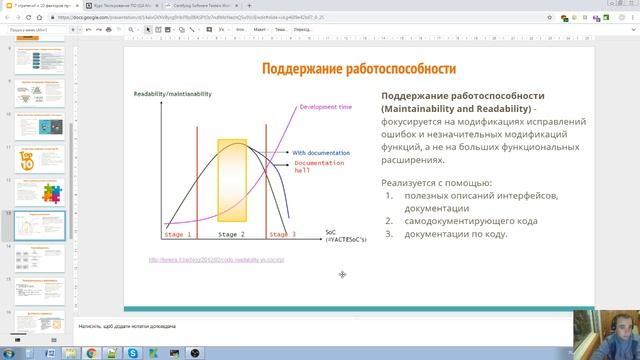Click 'Stage 2' label on chart
Viewport: 640px width, 360px height.
click(x=231, y=234)
